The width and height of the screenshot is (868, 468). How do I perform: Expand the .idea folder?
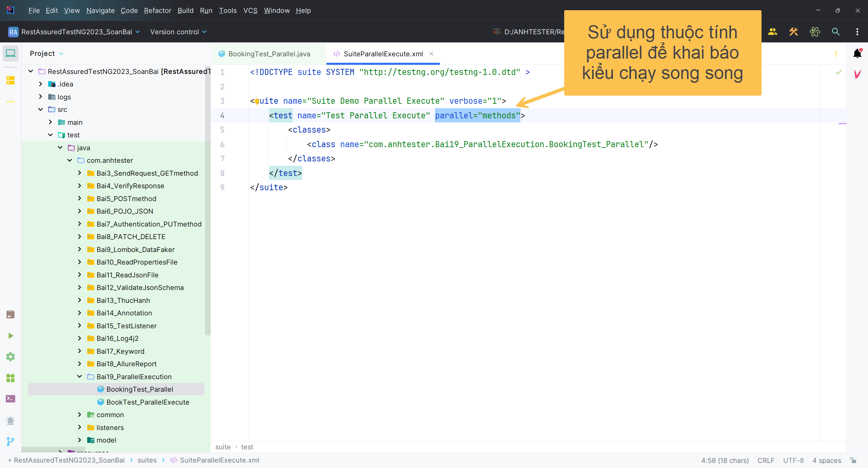[40, 84]
